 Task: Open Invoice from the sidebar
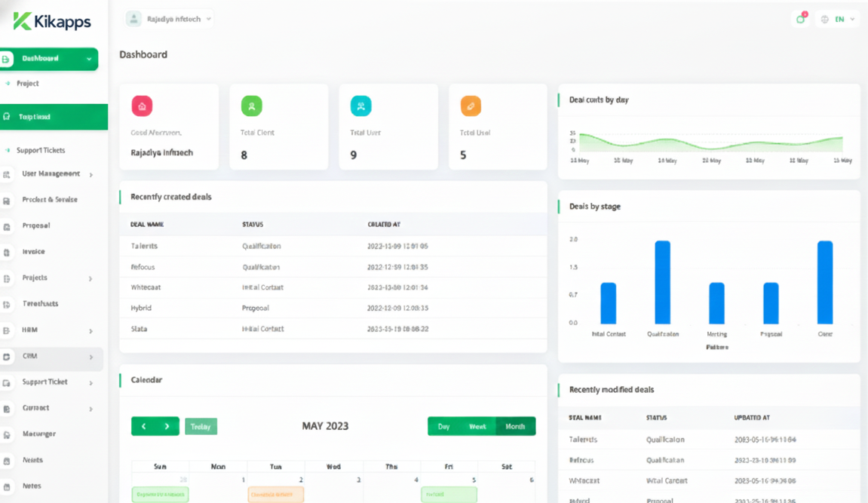[33, 252]
